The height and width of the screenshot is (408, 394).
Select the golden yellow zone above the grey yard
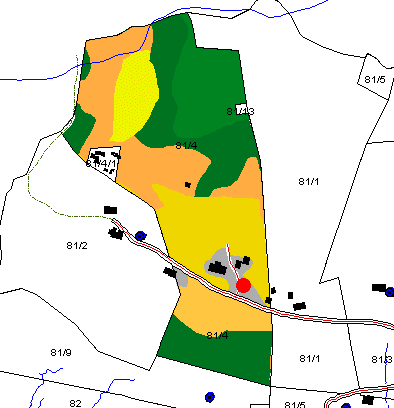tap(213, 223)
